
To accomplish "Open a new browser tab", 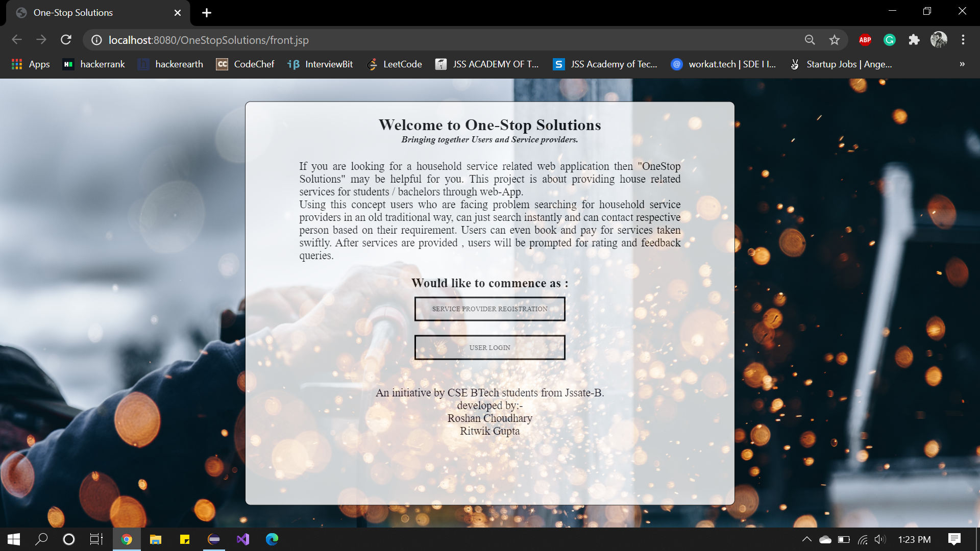I will 207,13.
